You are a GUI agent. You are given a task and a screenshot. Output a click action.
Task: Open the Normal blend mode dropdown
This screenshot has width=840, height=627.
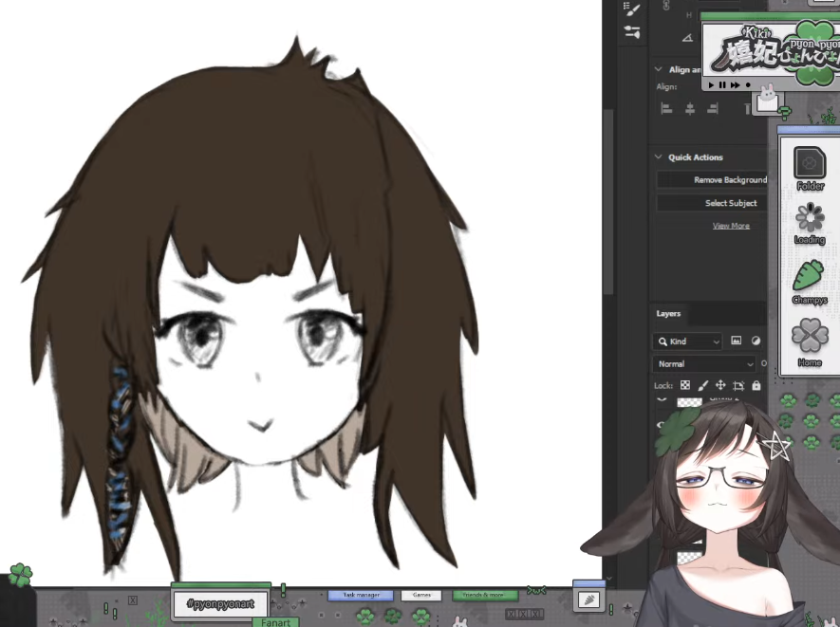point(704,364)
